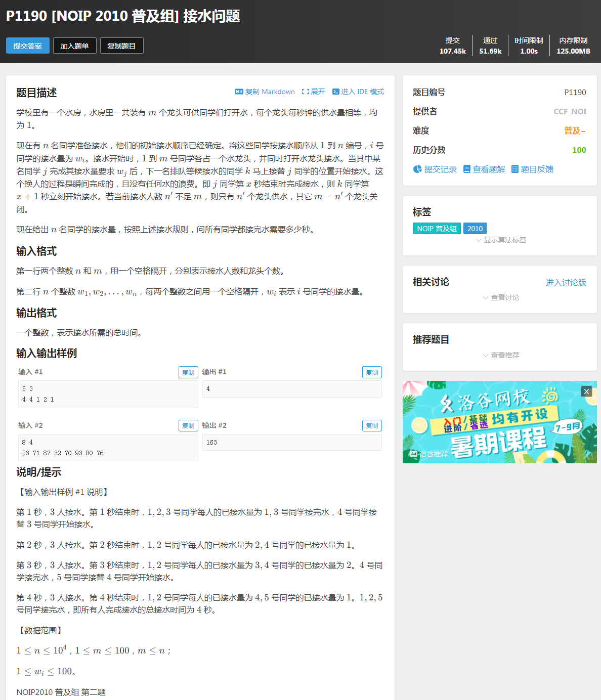
Task: Click the 提交答案 button
Action: [27, 45]
